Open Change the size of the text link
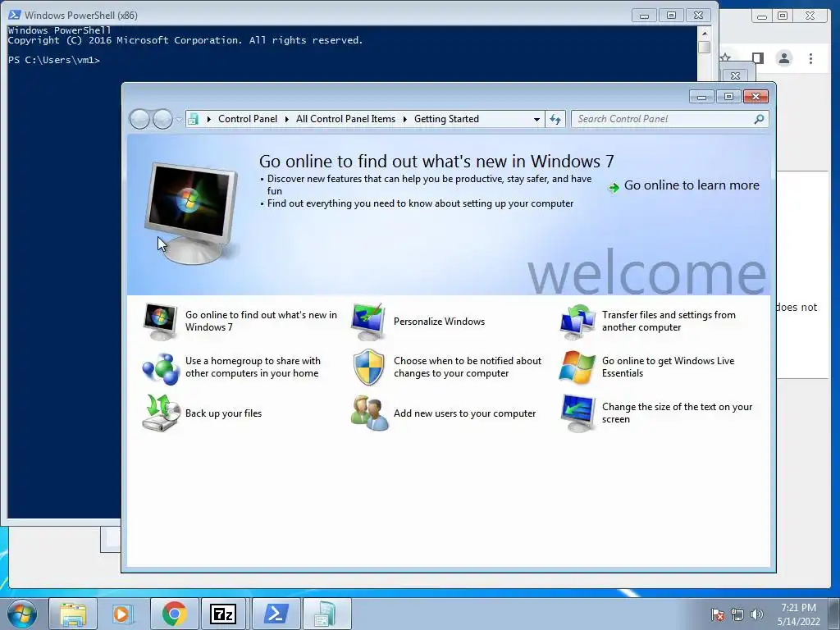840x630 pixels. pos(677,413)
